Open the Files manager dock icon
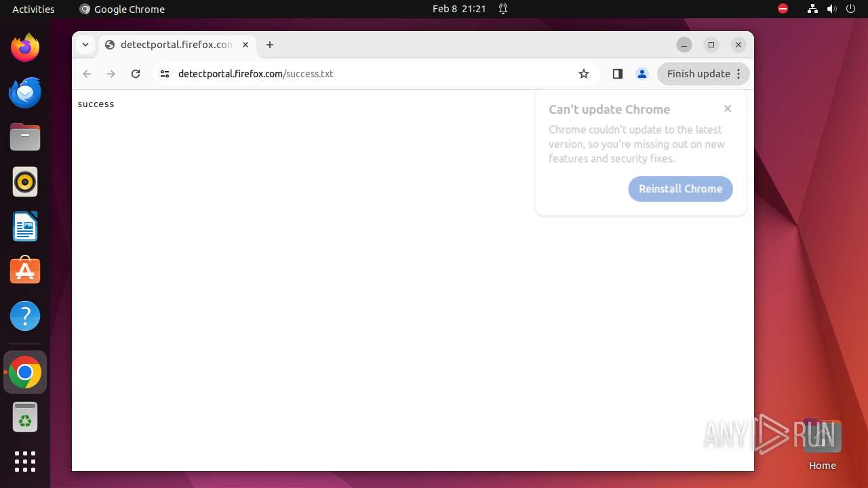Screen dimensions: 868x488 pyautogui.click(x=25, y=137)
